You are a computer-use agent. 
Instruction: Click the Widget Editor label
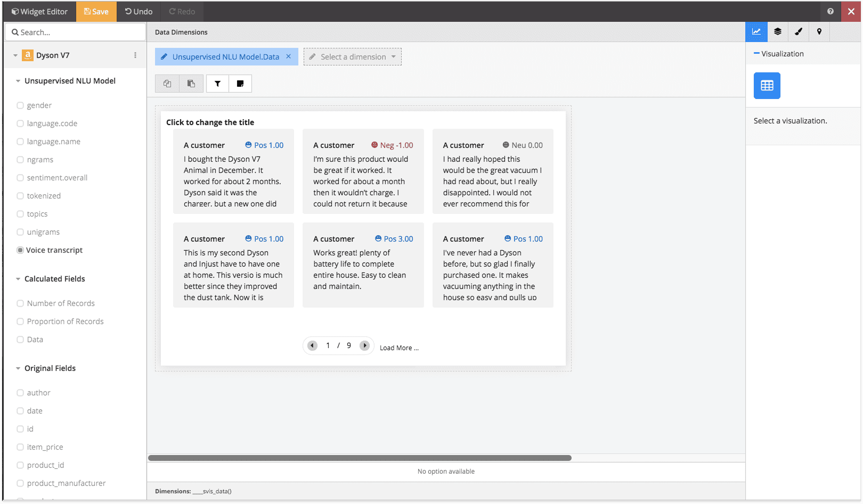(x=39, y=11)
